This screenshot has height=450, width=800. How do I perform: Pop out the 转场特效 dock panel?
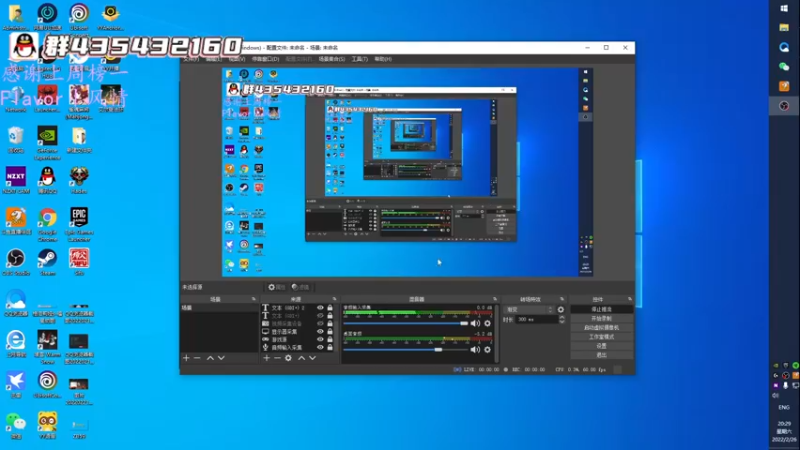(x=562, y=299)
